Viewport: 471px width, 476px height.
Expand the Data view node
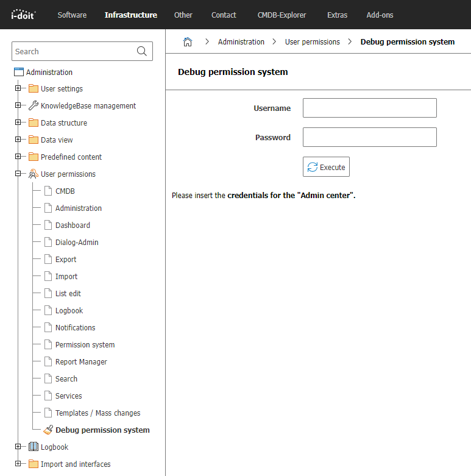[18, 140]
